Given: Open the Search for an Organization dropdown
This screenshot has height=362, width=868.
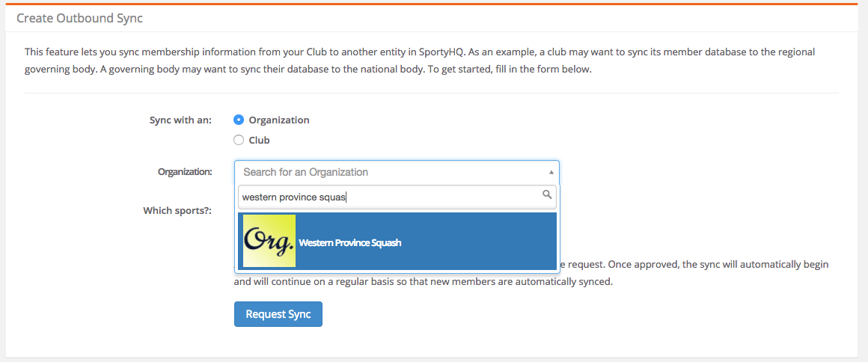Looking at the screenshot, I should point(397,172).
